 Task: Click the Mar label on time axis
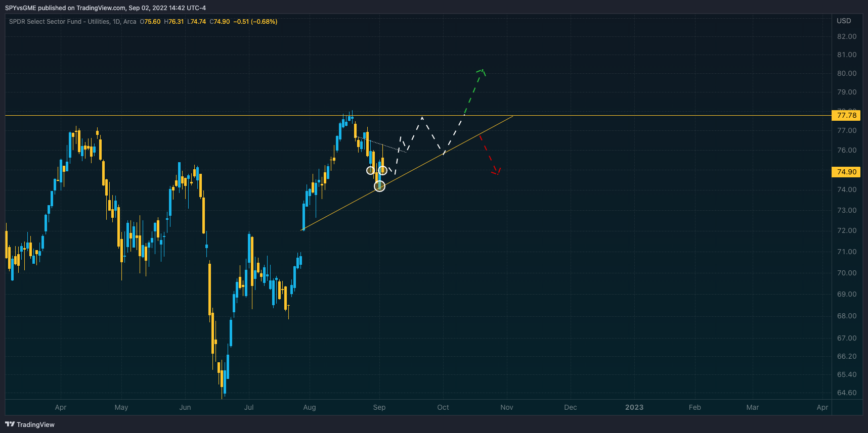(753, 407)
